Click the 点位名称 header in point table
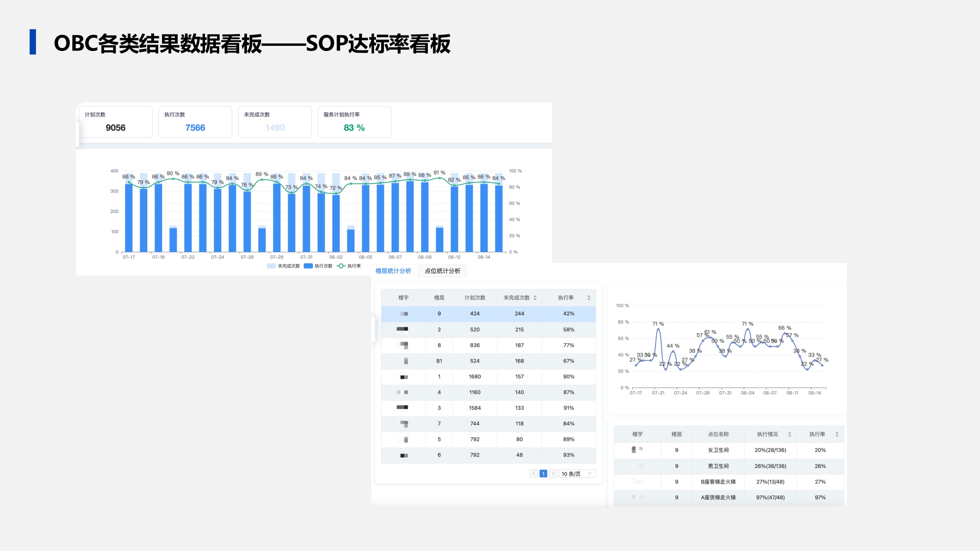 (718, 434)
